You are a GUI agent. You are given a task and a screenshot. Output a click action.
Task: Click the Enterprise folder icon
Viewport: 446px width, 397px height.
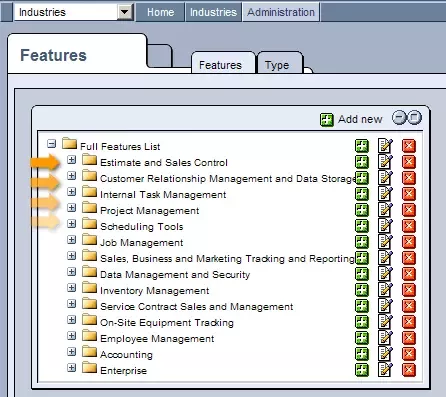89,367
